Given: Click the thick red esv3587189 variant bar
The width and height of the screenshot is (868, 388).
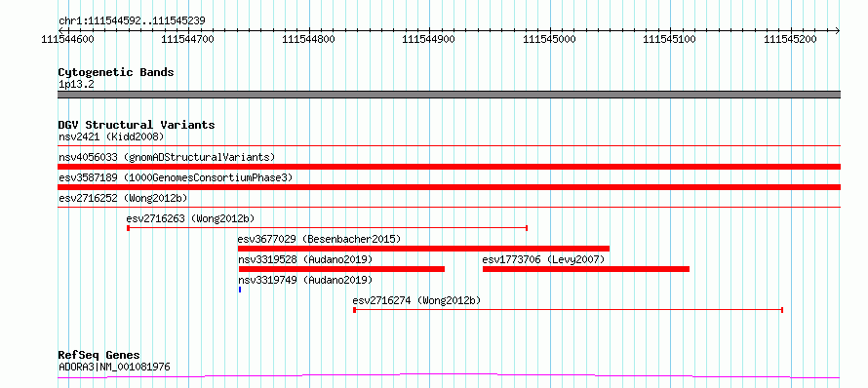Looking at the screenshot, I should point(449,187).
